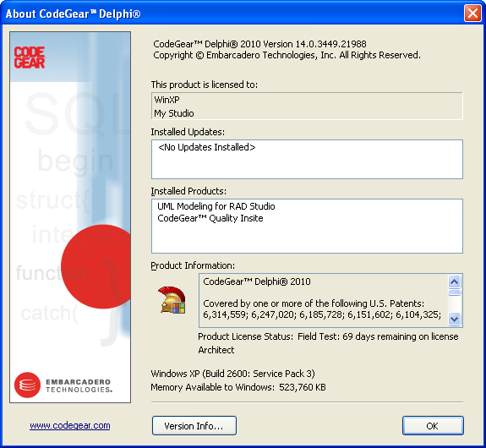The width and height of the screenshot is (486, 448).
Task: Click the red circle graphic on the banner
Action: [96, 266]
